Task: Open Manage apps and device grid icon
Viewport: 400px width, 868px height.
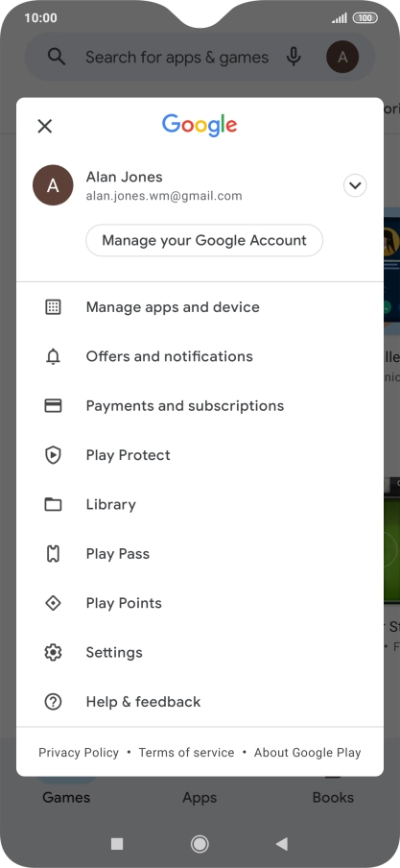Action: pyautogui.click(x=53, y=307)
